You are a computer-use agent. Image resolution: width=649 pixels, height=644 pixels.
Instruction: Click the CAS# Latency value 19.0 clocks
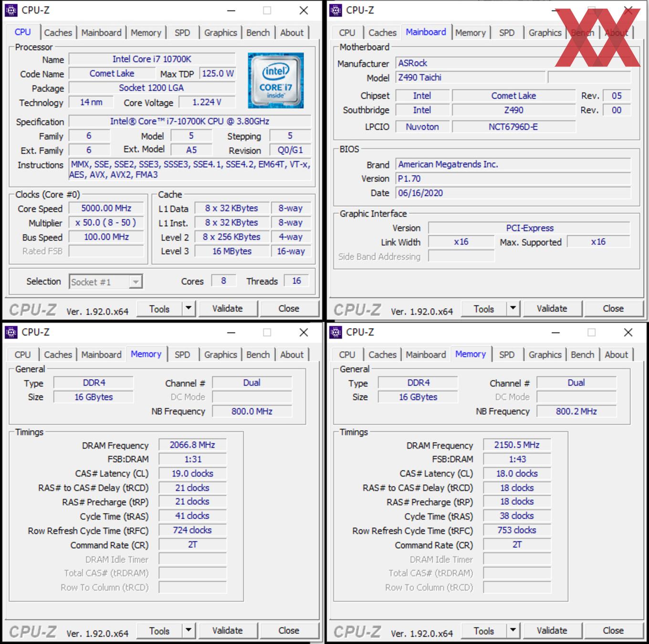pos(192,474)
